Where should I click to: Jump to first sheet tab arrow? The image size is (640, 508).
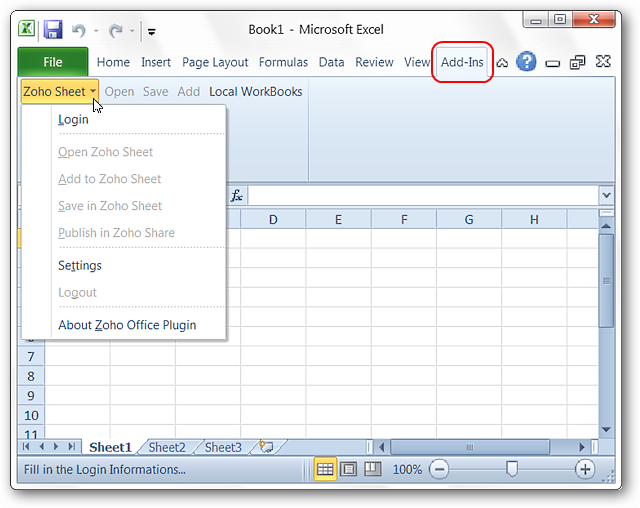click(x=26, y=446)
